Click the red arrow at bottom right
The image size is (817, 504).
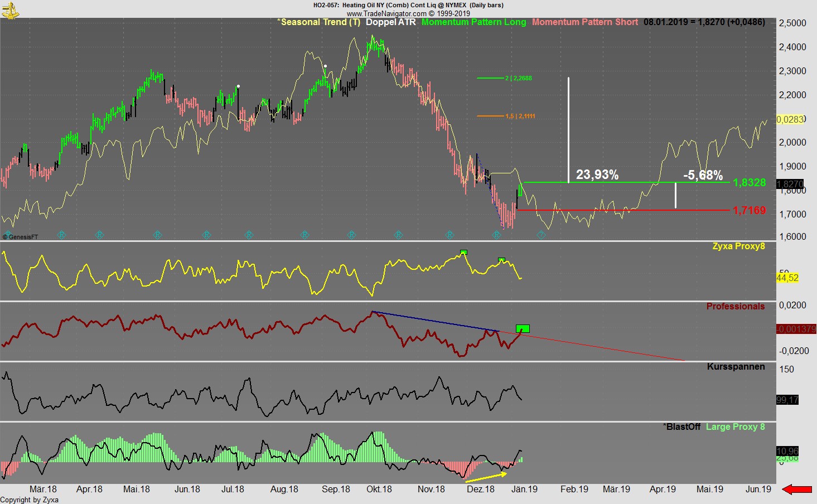point(797,490)
